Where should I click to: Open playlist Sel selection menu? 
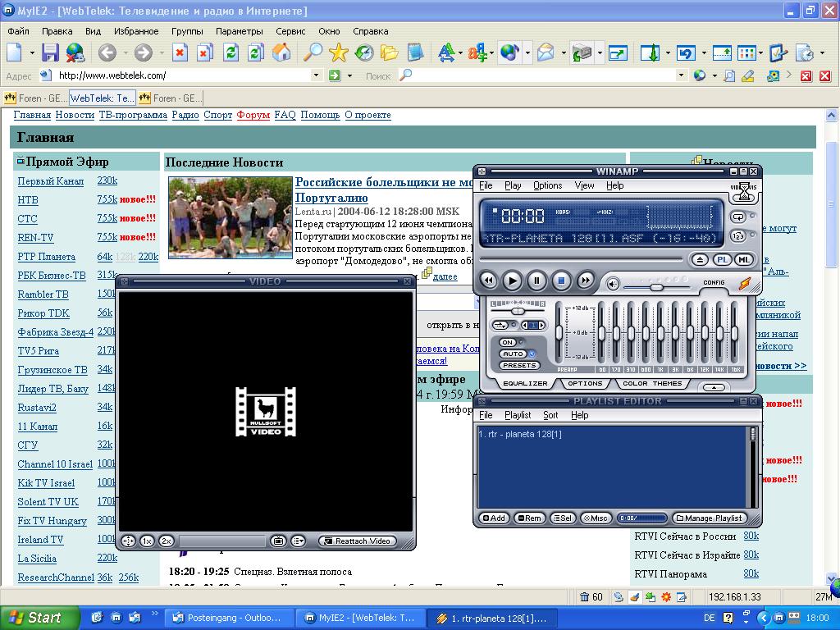(563, 518)
